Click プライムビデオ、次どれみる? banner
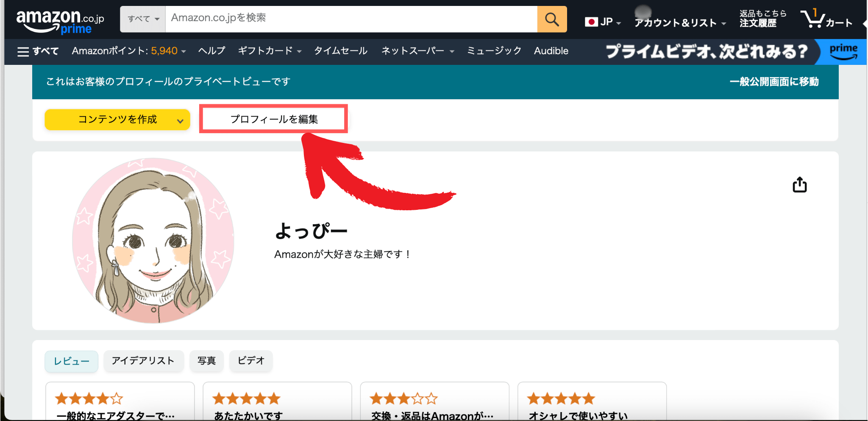This screenshot has width=868, height=421. (707, 52)
